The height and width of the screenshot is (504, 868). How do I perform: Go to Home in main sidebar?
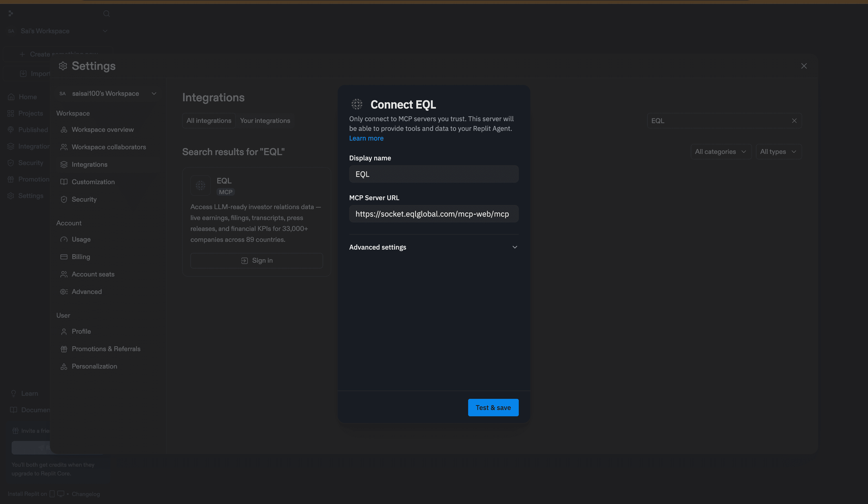coord(28,97)
